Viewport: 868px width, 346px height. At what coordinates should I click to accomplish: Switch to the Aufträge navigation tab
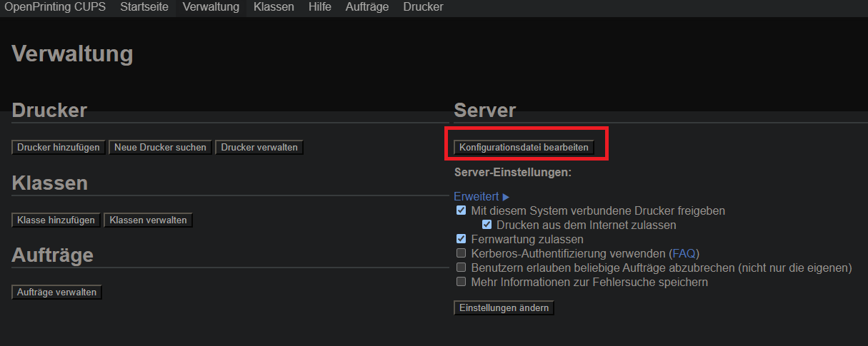(x=366, y=7)
